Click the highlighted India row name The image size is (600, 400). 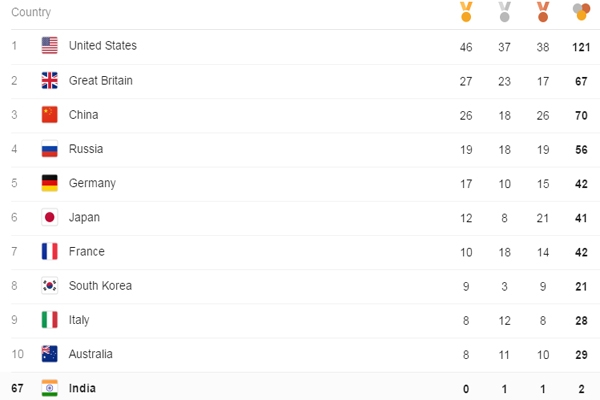82,388
